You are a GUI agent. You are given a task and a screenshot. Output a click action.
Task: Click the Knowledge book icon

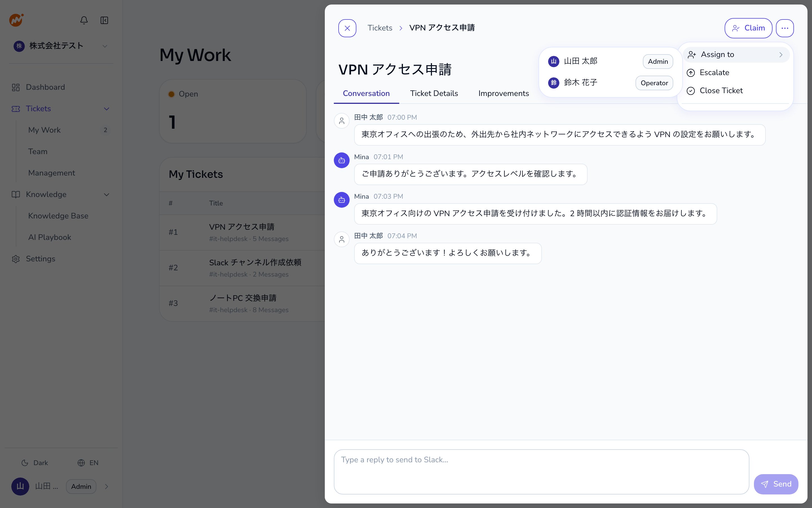(x=16, y=194)
